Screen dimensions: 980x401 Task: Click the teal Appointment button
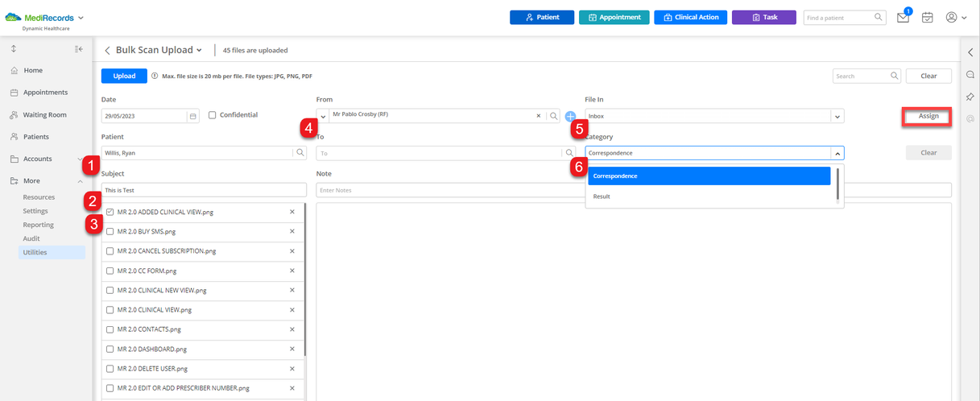pos(614,17)
